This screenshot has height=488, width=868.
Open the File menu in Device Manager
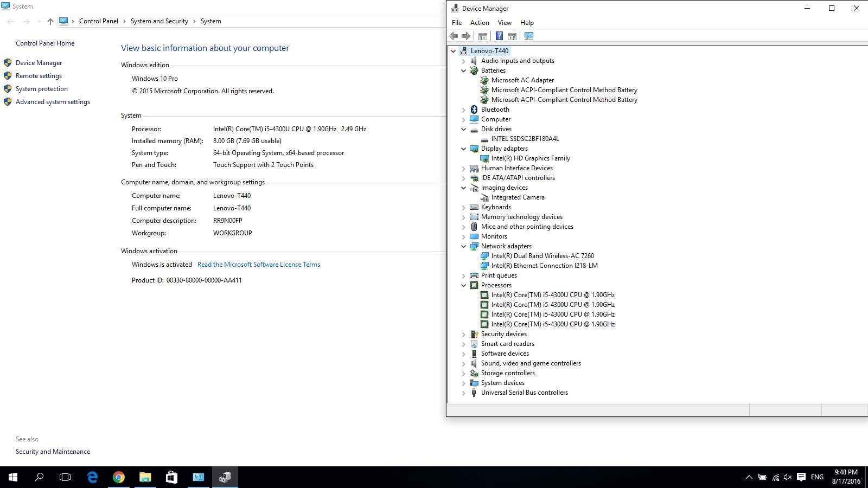[x=457, y=23]
